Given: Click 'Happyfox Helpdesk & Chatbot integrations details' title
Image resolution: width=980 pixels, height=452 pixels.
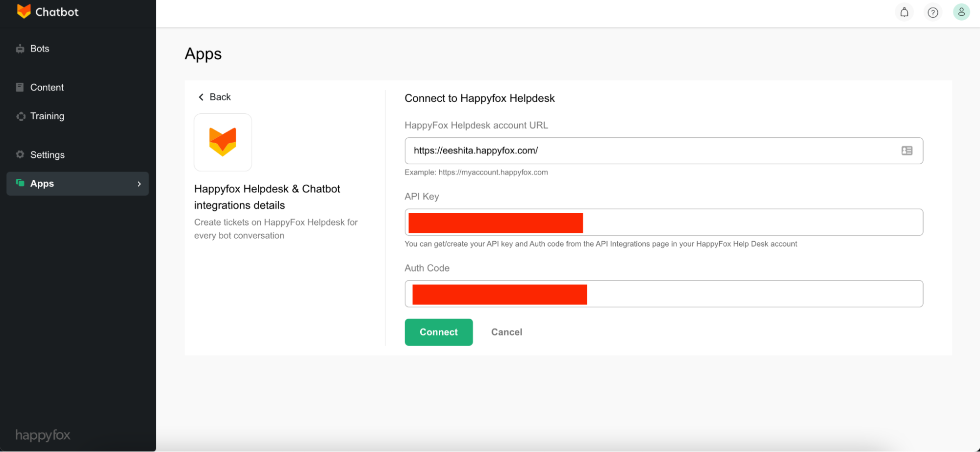Looking at the screenshot, I should 267,197.
